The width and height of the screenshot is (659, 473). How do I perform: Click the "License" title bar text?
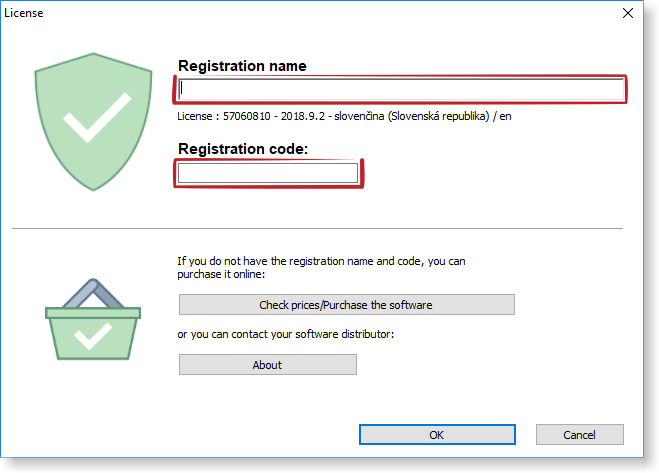click(23, 13)
